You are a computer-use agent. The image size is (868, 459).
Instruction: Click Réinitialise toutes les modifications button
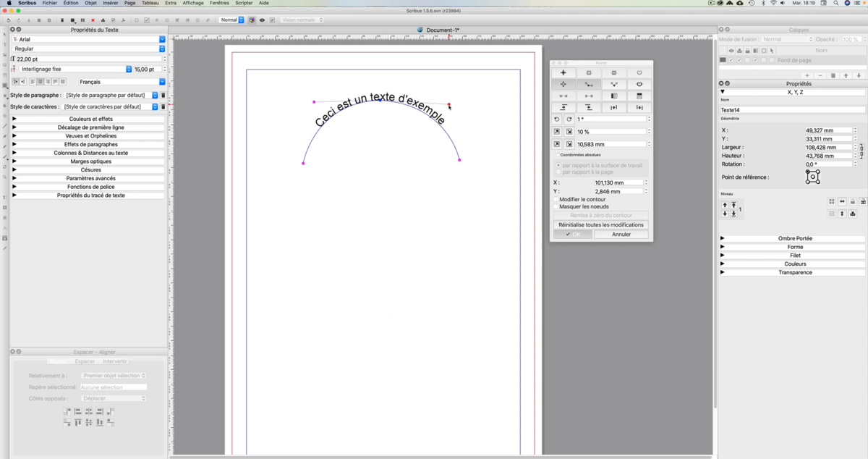click(x=601, y=225)
